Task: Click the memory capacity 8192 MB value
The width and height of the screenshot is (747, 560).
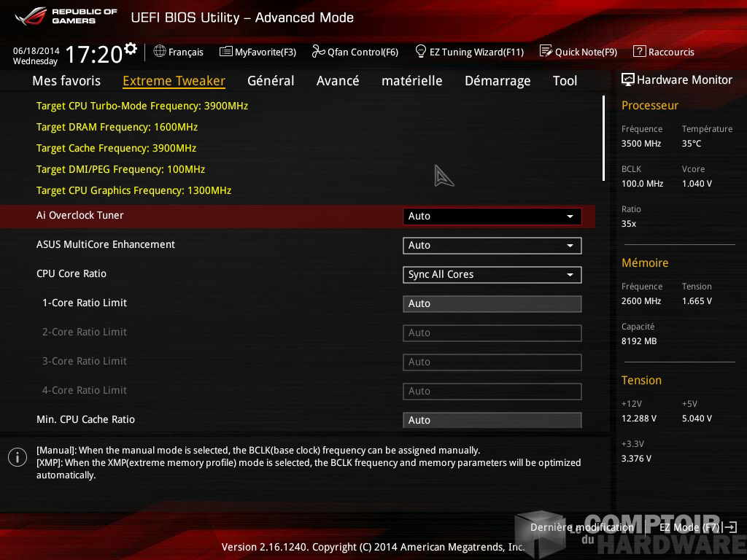Action: pyautogui.click(x=639, y=341)
